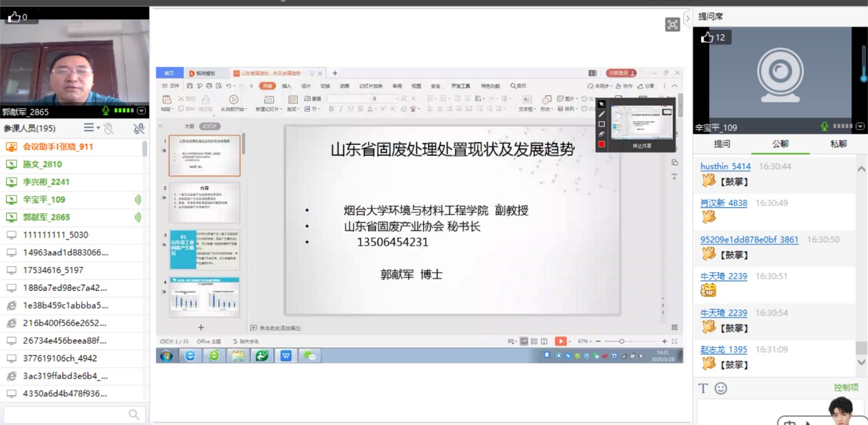Insert a text box from the Home ribbon
The width and height of the screenshot is (868, 425).
526,104
